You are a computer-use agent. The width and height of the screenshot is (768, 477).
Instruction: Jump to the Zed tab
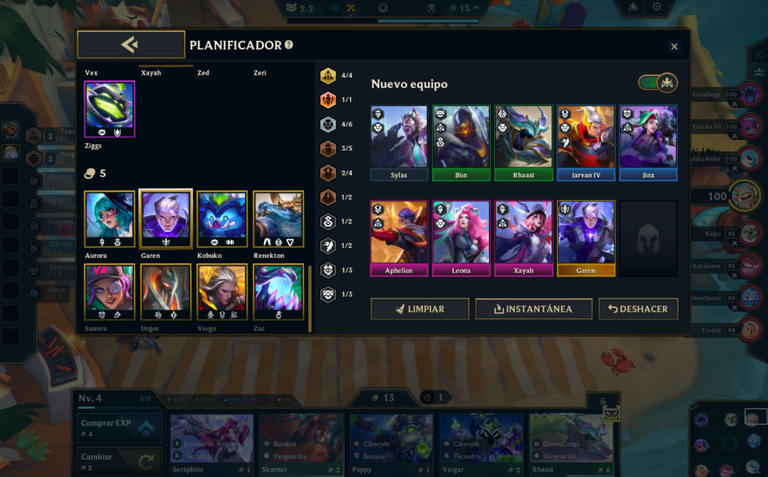pos(203,72)
